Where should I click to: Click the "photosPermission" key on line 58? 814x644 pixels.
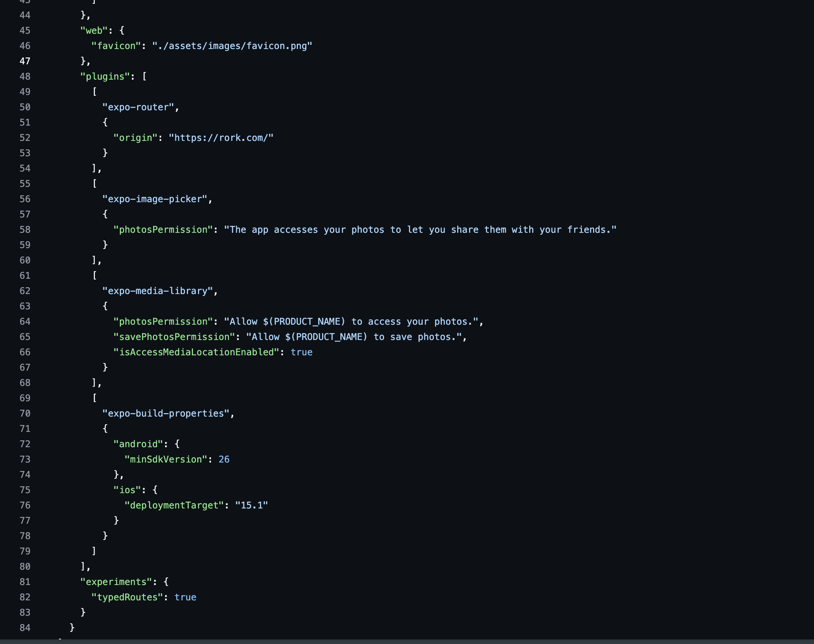pyautogui.click(x=163, y=229)
